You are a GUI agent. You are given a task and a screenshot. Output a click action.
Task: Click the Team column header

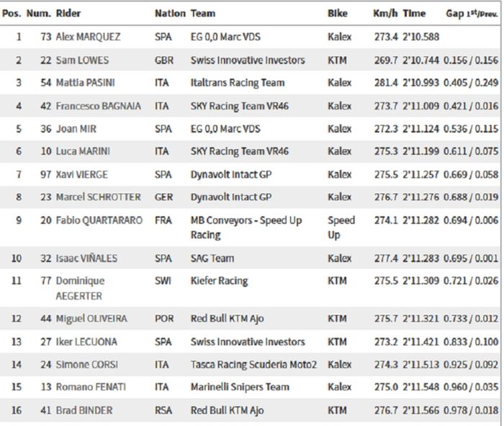point(203,13)
